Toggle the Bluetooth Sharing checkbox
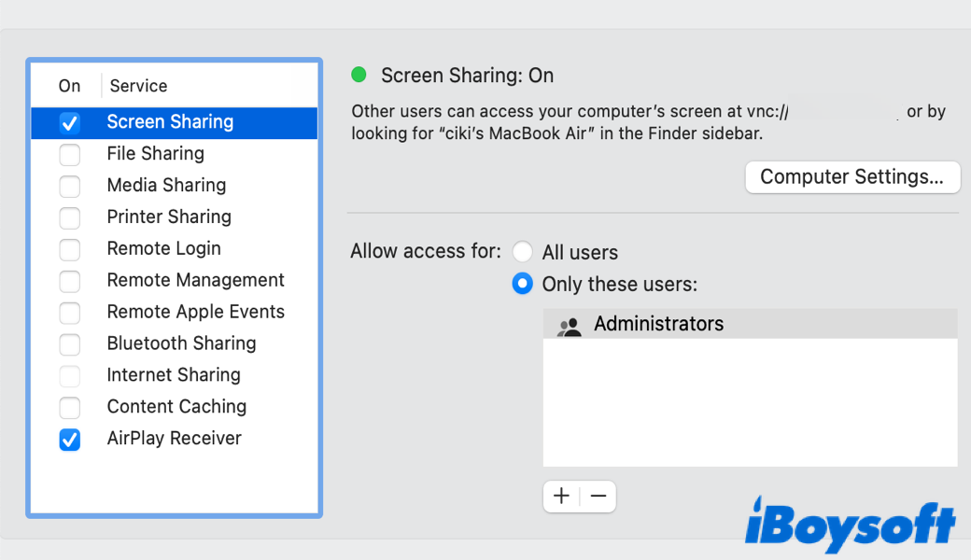 70,344
